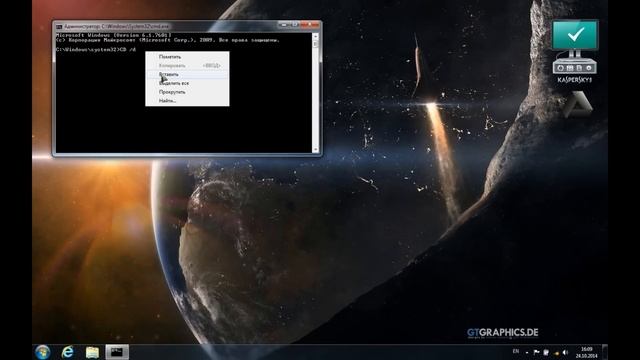Open Action Center flag icon in the tray

point(536,352)
